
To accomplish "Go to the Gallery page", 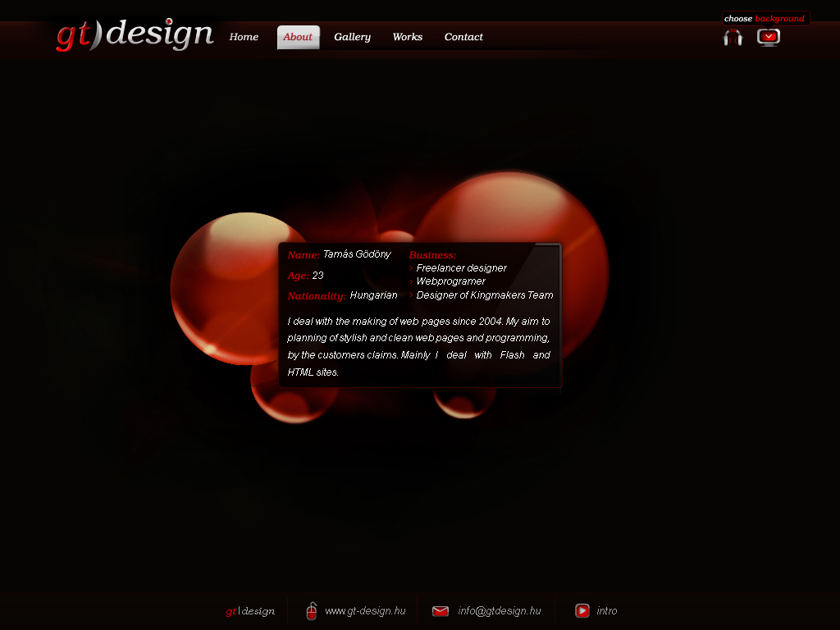I will 352,37.
